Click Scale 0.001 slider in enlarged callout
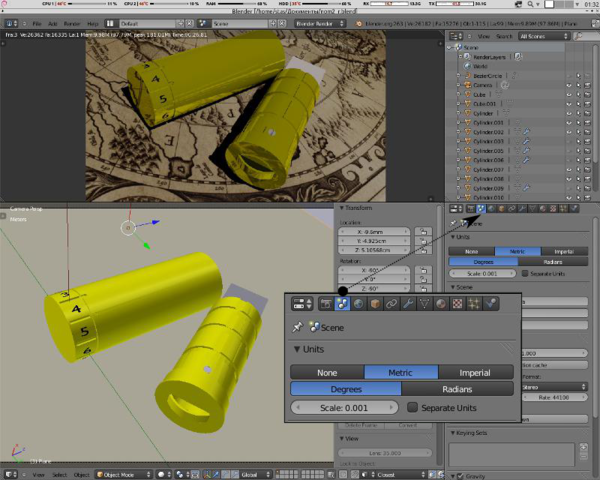This screenshot has width=600, height=480. pyautogui.click(x=344, y=408)
